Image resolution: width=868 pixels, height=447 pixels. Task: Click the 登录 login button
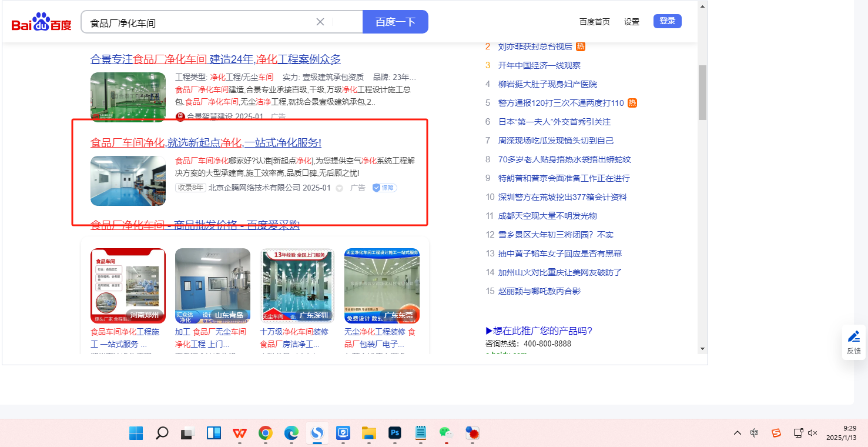pyautogui.click(x=667, y=21)
